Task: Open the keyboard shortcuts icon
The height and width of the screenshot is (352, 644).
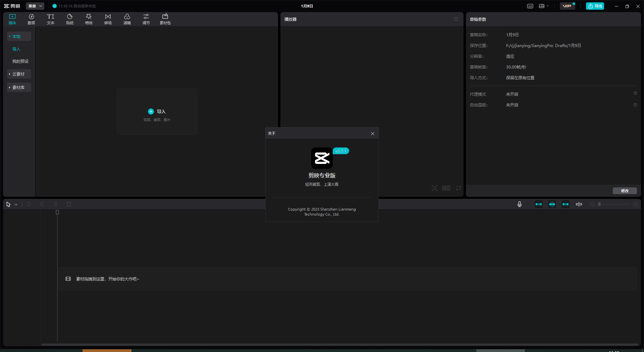Action: click(530, 6)
